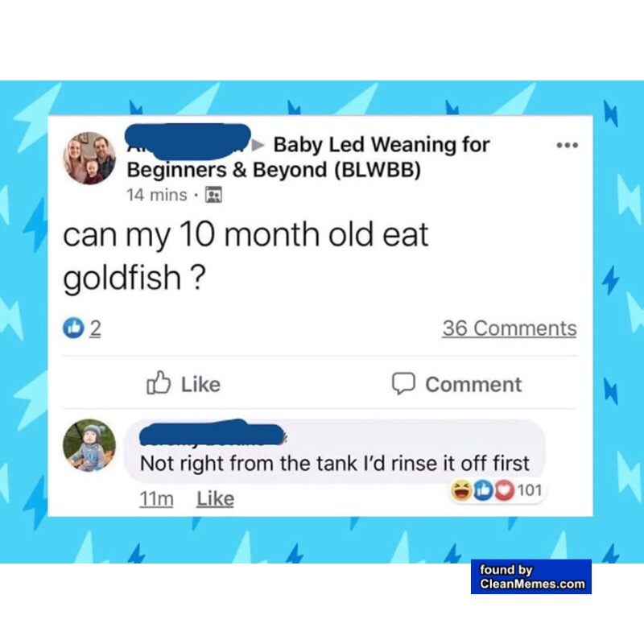Click the arrow icon before the group name

pos(258,145)
